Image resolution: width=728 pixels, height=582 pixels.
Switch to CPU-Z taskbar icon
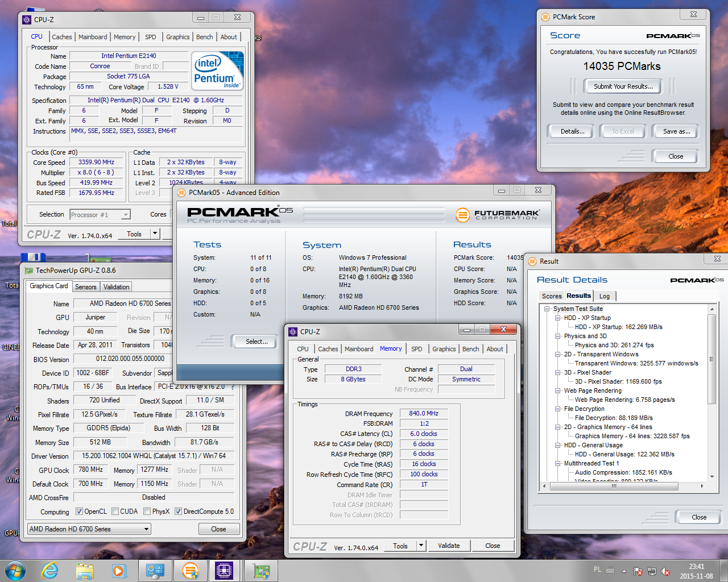coord(225,571)
